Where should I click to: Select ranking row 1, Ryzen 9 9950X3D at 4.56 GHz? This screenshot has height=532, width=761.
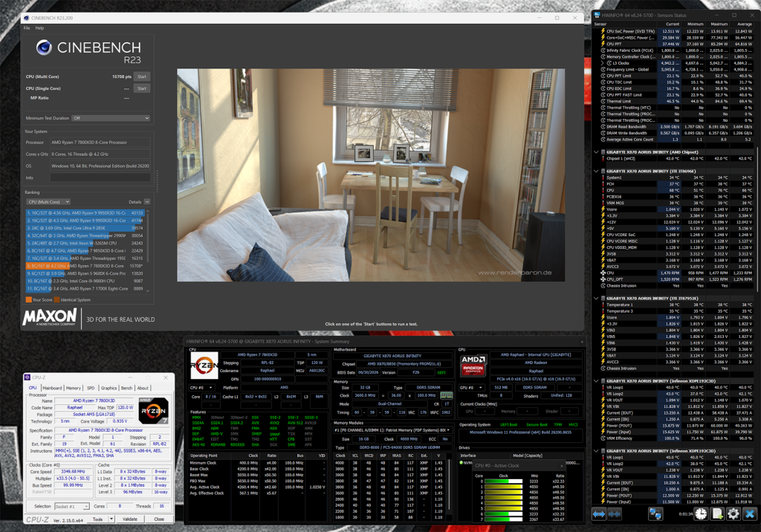click(85, 213)
